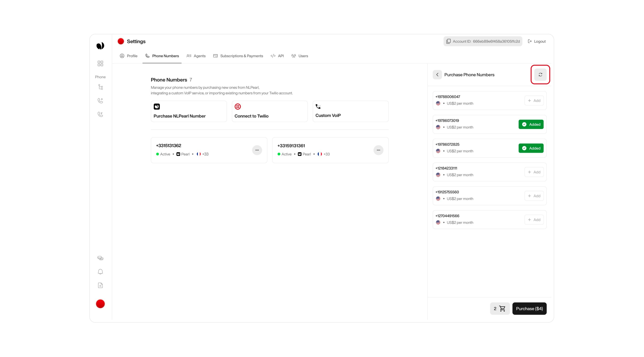Viewport: 644px width, 357px height.
Task: Copy the Account ID
Action: click(x=448, y=41)
